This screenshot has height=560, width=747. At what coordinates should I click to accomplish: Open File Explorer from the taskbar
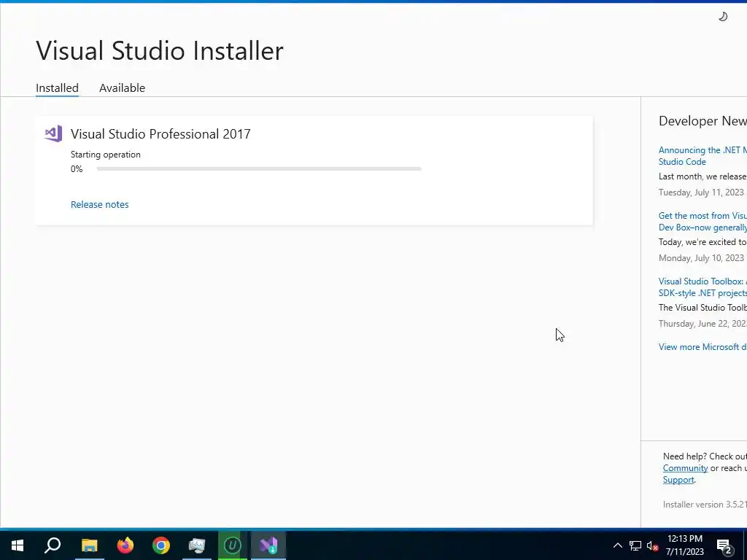tap(89, 545)
